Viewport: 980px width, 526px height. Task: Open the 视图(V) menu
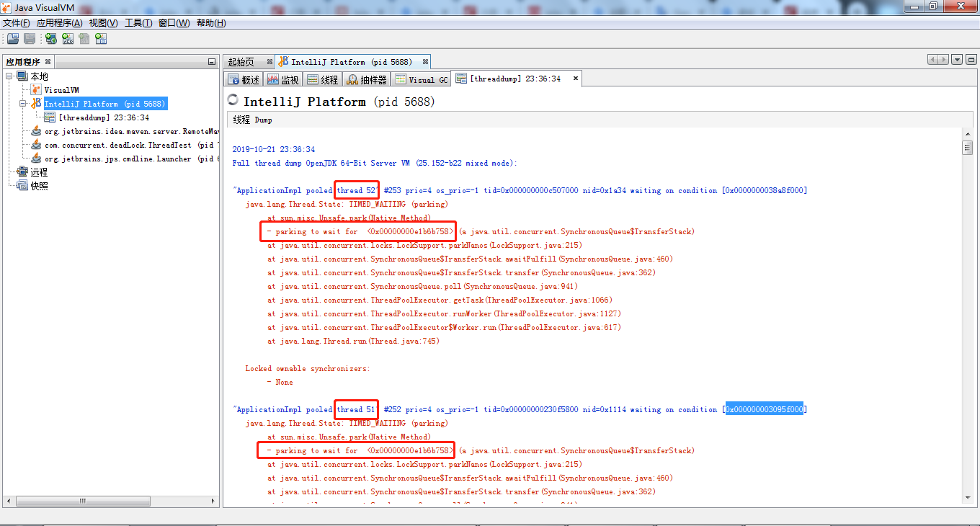pyautogui.click(x=104, y=23)
